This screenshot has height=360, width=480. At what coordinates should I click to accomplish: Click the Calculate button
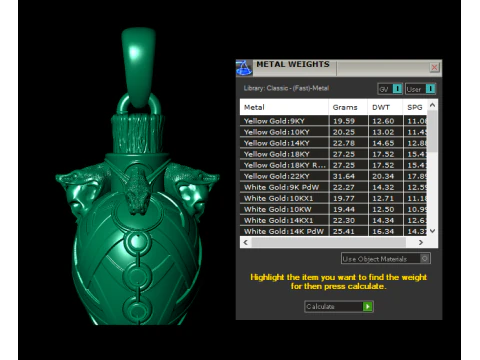tap(339, 306)
